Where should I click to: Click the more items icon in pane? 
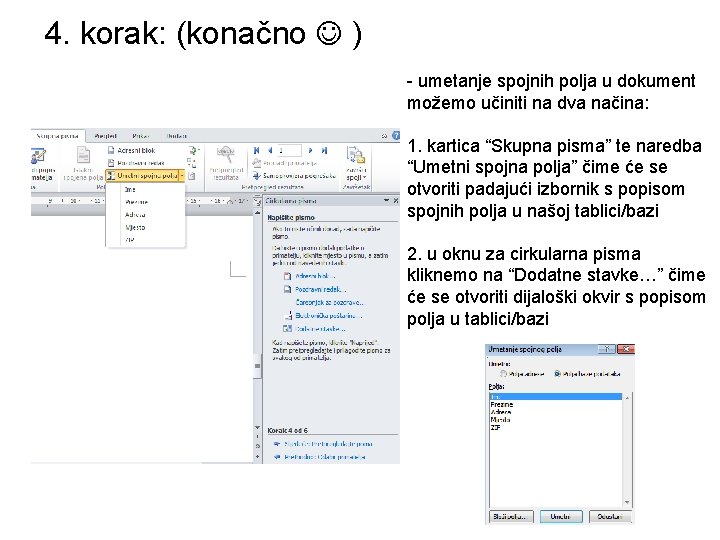click(287, 329)
